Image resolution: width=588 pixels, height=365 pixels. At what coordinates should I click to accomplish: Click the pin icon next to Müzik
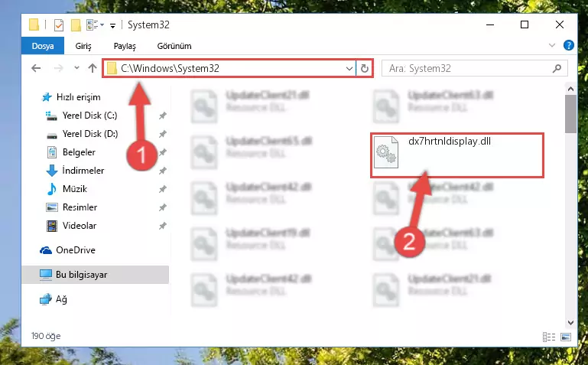pos(162,189)
